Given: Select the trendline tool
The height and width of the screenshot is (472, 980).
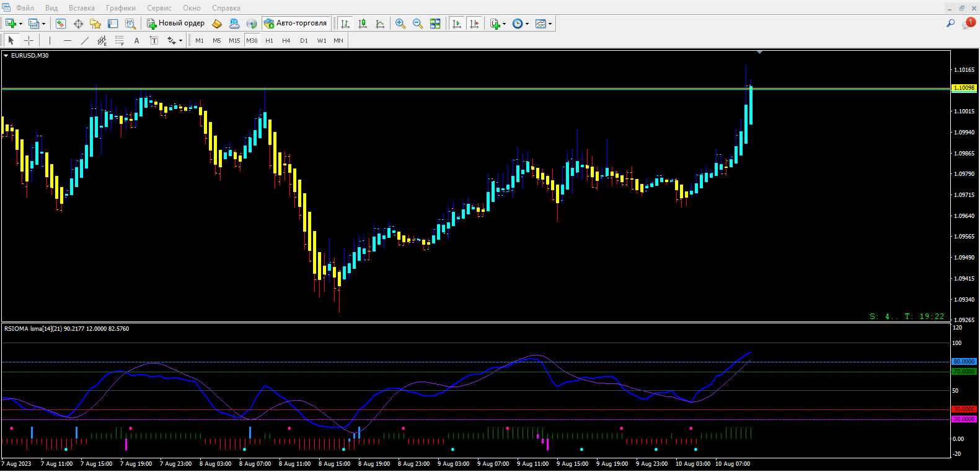Looking at the screenshot, I should click(x=84, y=40).
